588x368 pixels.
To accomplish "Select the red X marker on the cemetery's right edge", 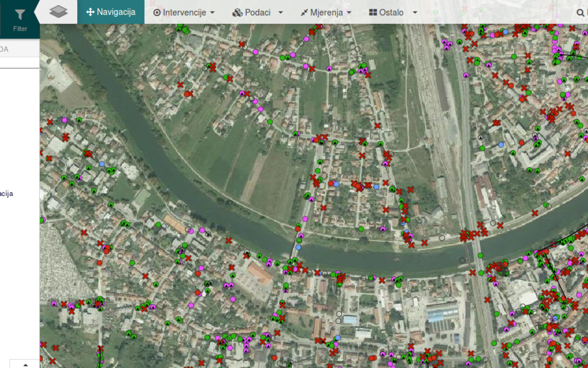I will coord(84,233).
